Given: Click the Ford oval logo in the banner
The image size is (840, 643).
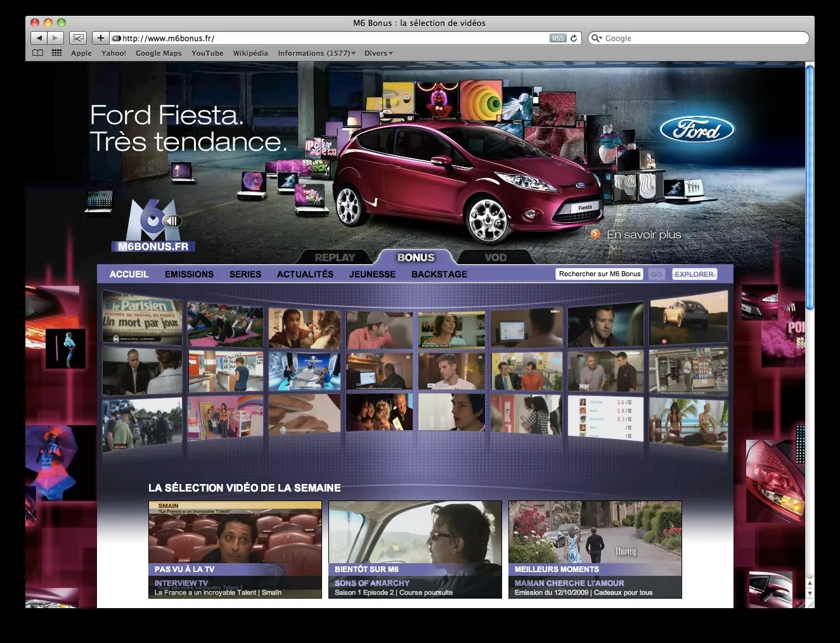Looking at the screenshot, I should 697,130.
